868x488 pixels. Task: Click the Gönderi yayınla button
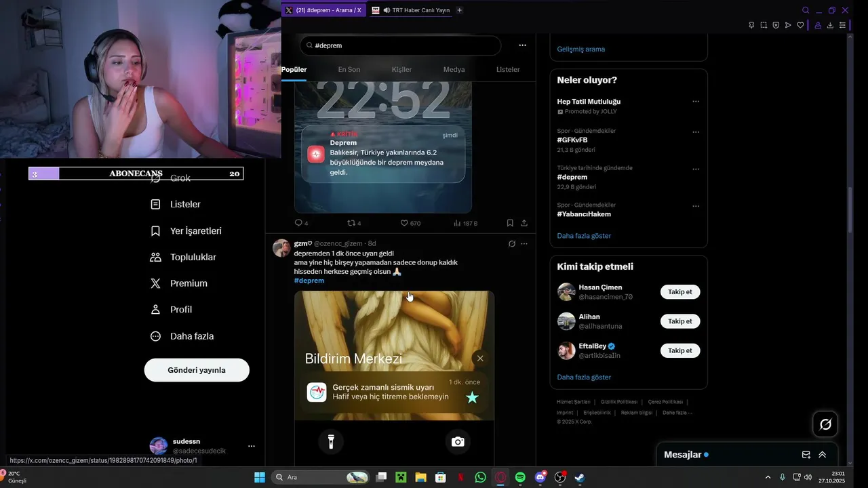click(197, 370)
